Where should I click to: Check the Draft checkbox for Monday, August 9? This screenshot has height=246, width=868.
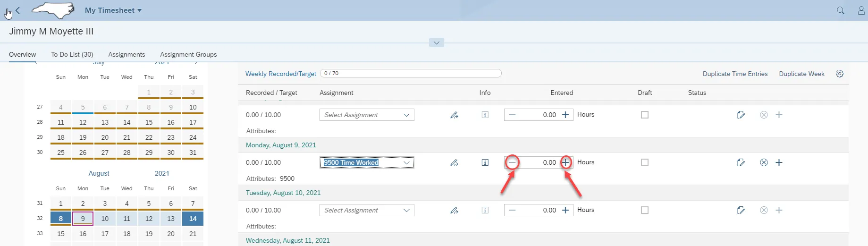(645, 162)
